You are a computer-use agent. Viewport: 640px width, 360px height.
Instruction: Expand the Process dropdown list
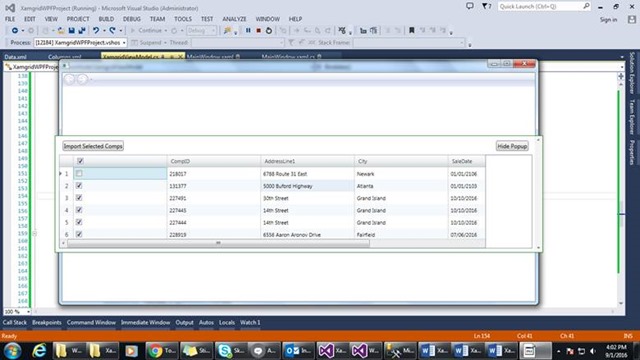coord(124,42)
